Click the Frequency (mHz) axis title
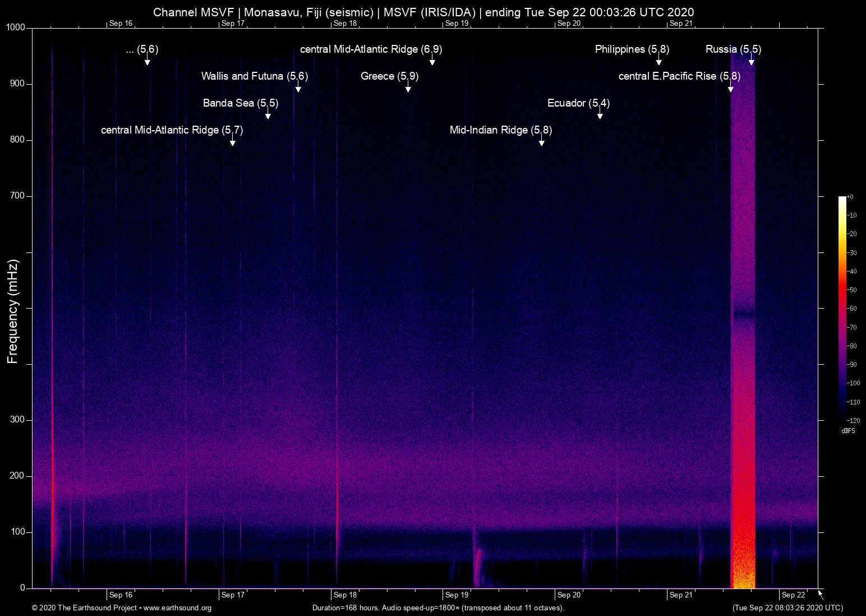The width and height of the screenshot is (866, 616). pos(13,311)
